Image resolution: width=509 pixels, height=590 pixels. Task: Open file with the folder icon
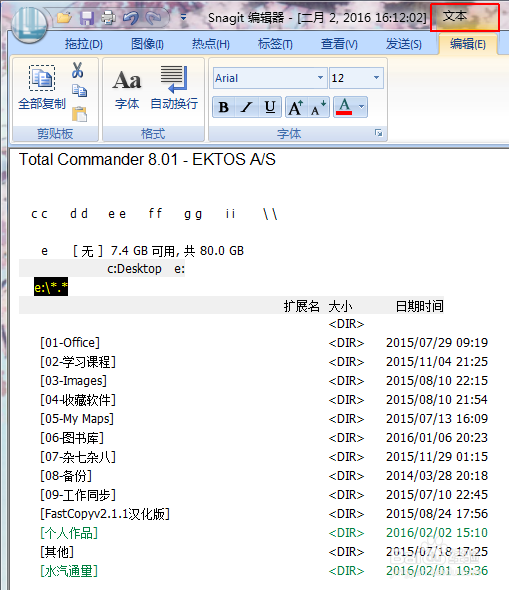click(64, 18)
